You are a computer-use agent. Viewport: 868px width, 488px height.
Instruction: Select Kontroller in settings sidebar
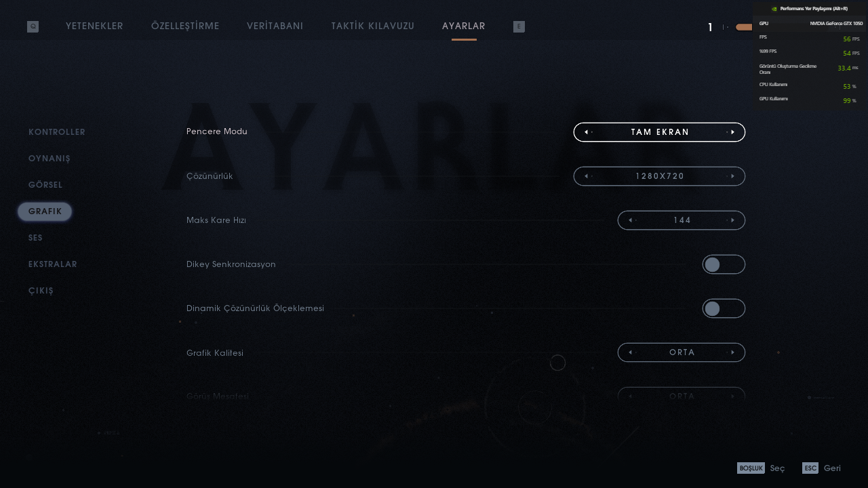(57, 132)
